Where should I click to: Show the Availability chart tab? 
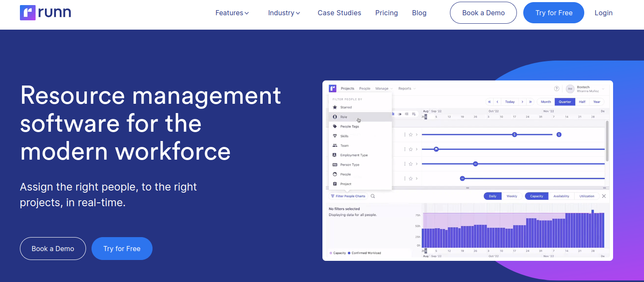coord(561,196)
